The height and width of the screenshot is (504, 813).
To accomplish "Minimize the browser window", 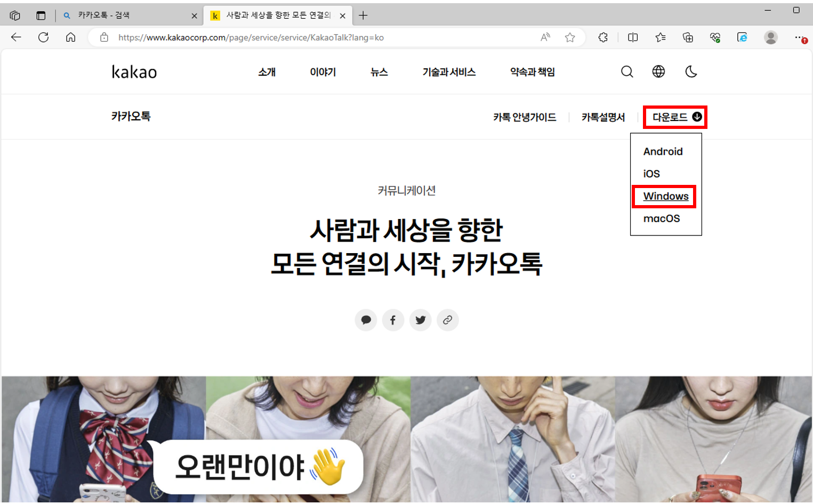I will 768,10.
